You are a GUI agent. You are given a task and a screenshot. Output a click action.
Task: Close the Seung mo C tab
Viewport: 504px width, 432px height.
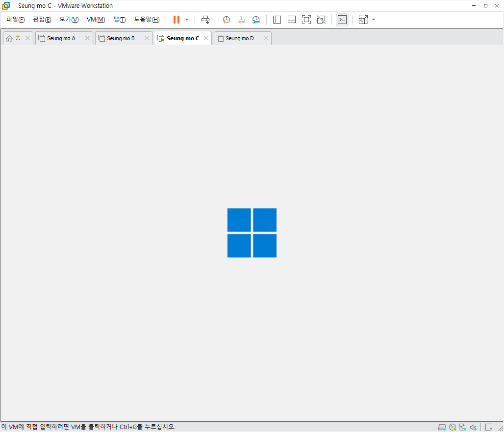tap(206, 38)
